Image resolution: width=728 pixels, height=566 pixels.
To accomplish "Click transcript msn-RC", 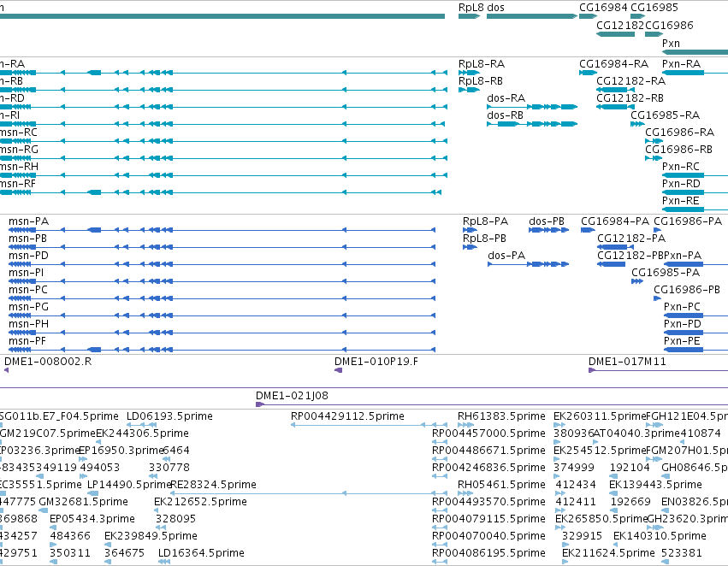I will pyautogui.click(x=19, y=133).
